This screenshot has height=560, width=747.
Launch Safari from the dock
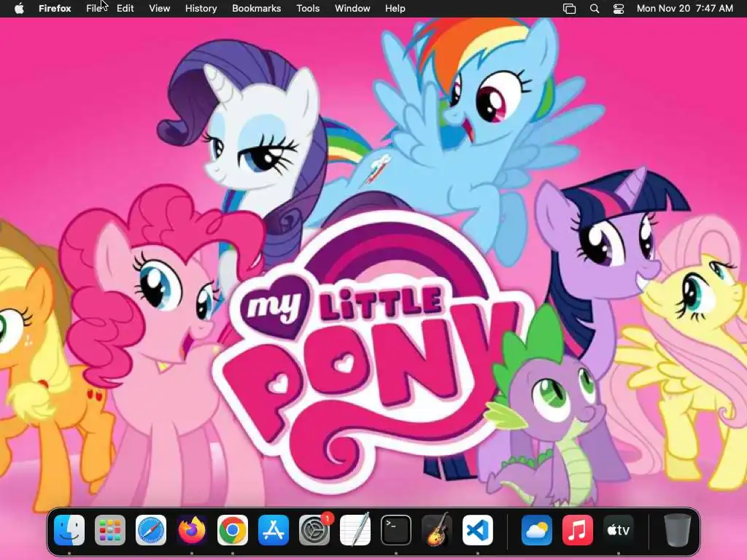(x=151, y=530)
